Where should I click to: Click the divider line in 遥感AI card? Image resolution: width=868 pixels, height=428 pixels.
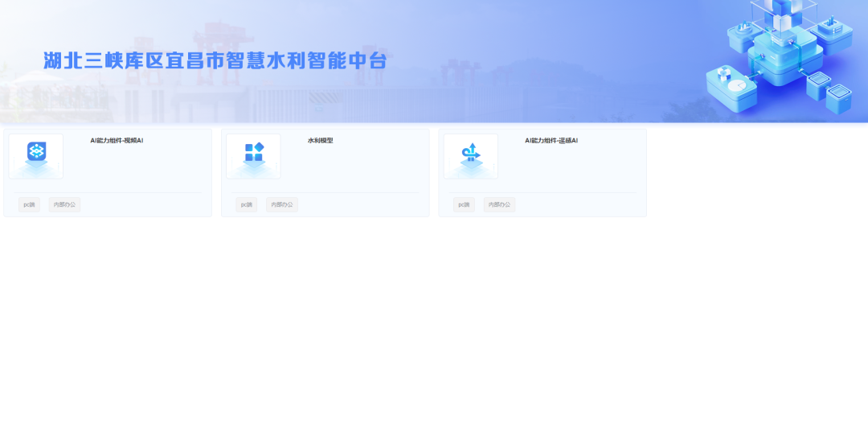click(542, 193)
